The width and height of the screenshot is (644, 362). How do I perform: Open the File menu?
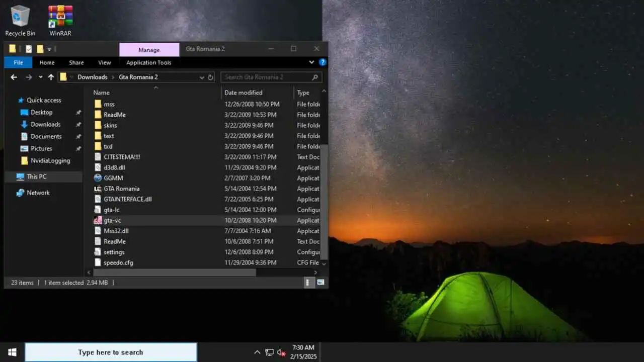pos(18,62)
